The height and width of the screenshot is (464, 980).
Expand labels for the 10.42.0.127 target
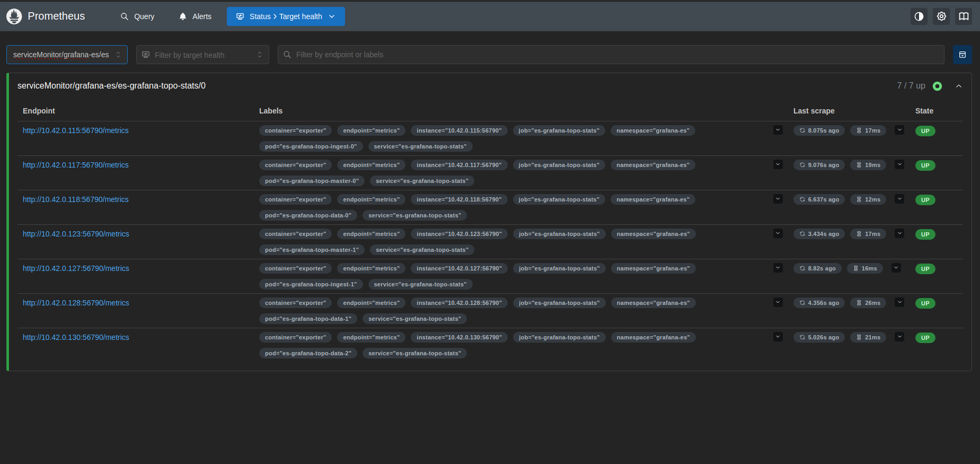(x=778, y=268)
